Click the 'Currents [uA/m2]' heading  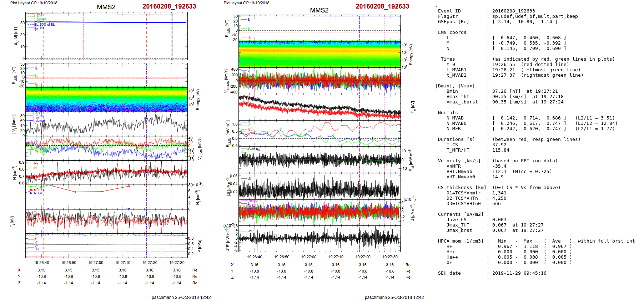tap(461, 214)
